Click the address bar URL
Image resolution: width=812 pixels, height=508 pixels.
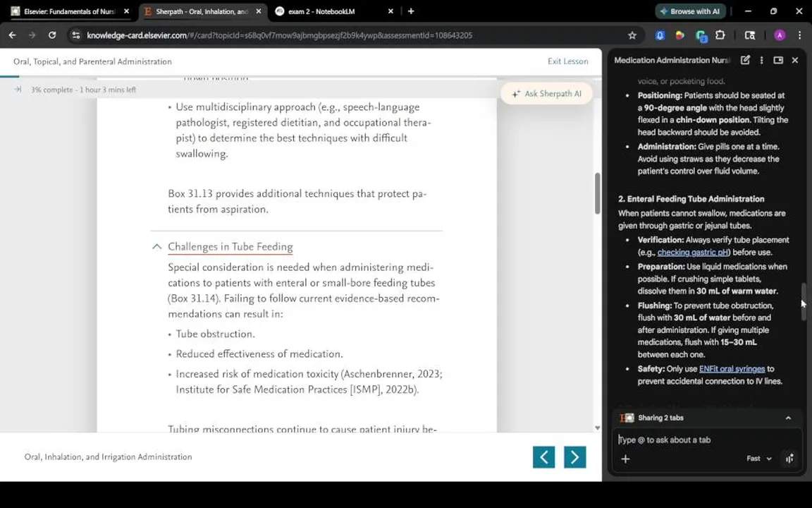(x=280, y=35)
